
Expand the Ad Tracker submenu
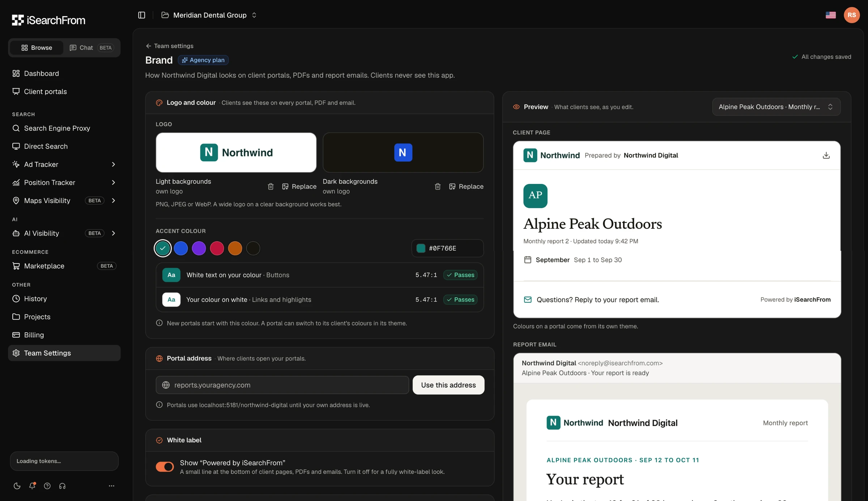click(113, 164)
